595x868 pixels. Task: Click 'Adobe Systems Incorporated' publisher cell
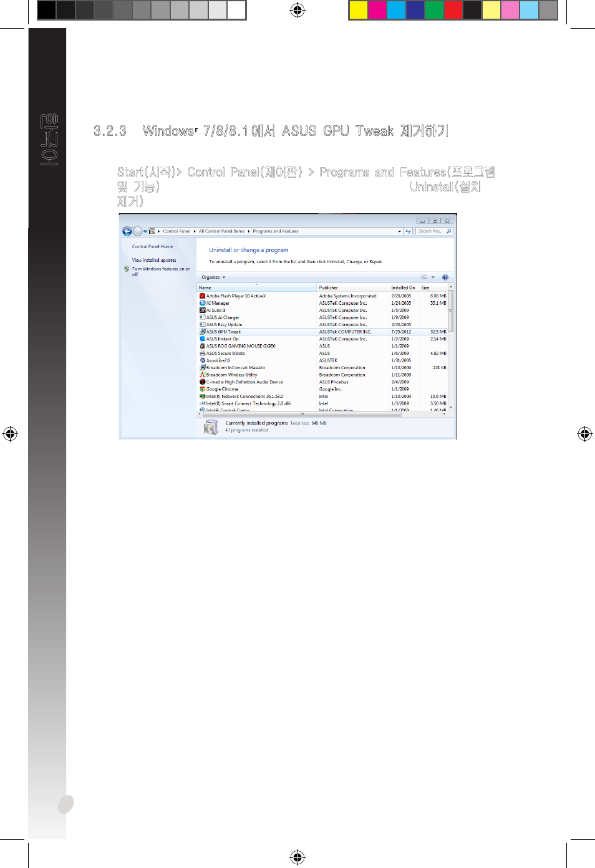click(347, 296)
